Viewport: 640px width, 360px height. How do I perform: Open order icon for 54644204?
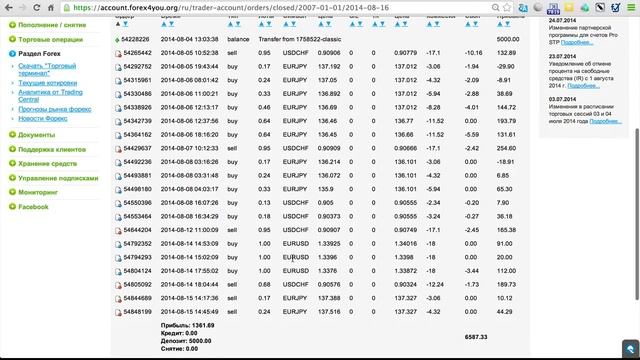click(x=118, y=231)
